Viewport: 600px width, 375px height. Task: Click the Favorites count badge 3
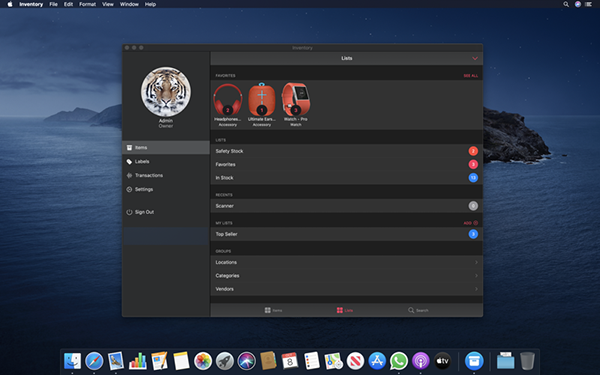473,165
